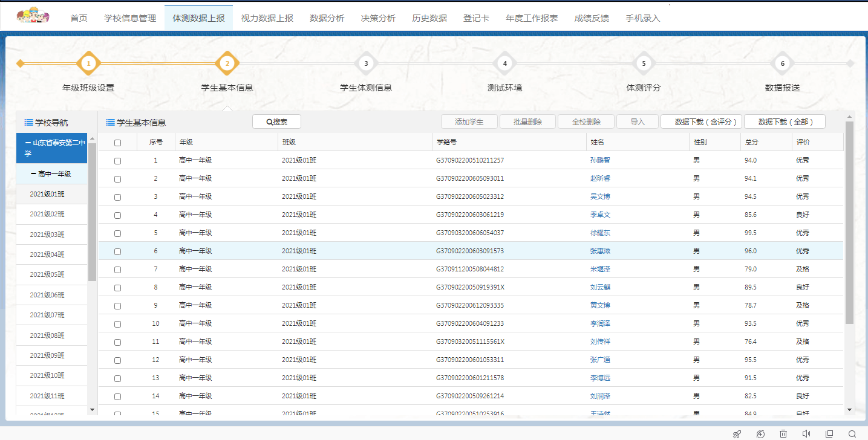Click the magnifier zoom icon in status bar

point(852,434)
